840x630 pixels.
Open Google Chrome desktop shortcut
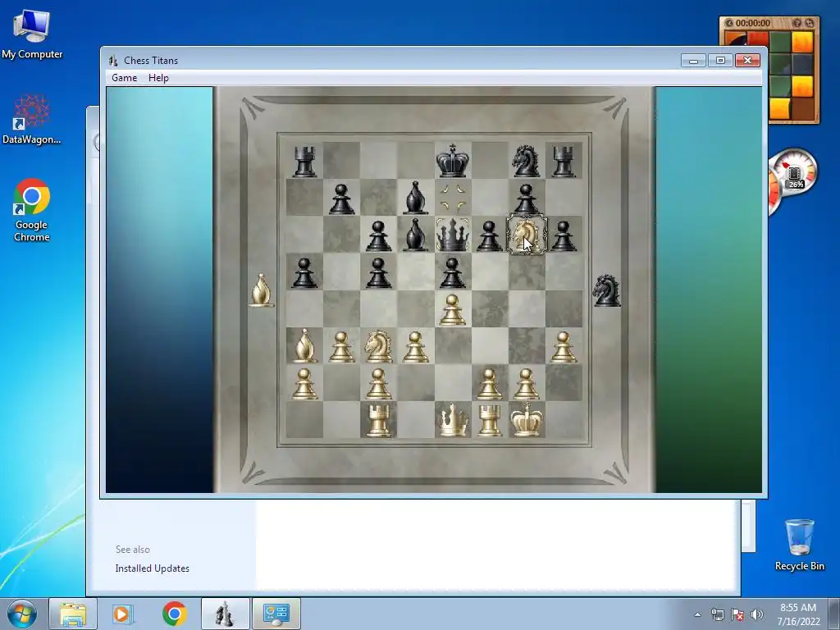tap(32, 211)
